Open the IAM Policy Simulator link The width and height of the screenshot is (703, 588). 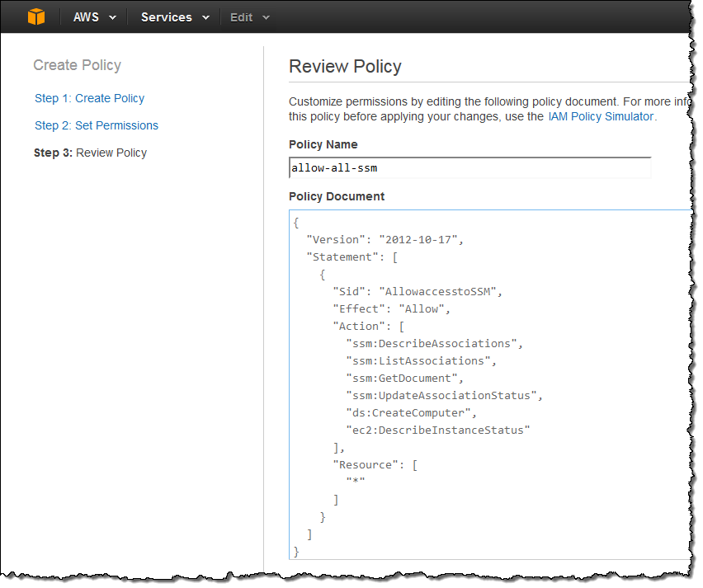[601, 117]
